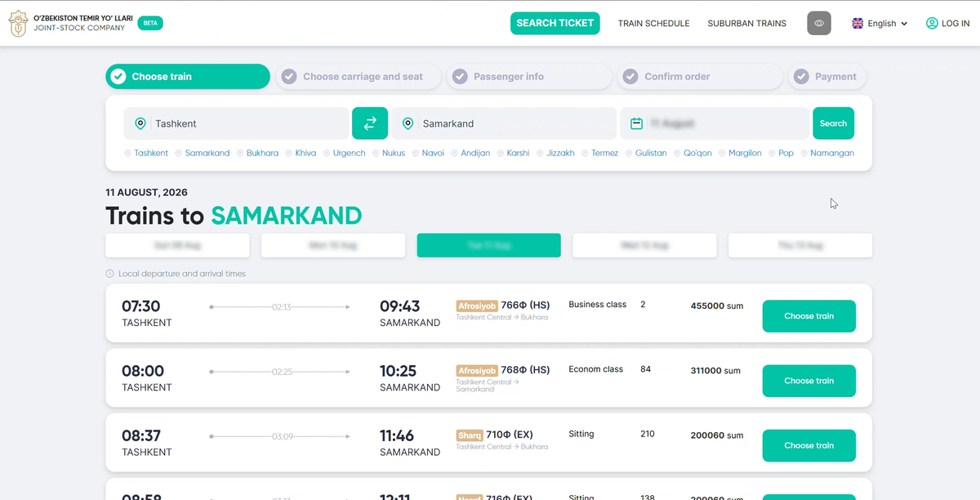
Task: Select the Passenger info step
Action: pos(529,77)
